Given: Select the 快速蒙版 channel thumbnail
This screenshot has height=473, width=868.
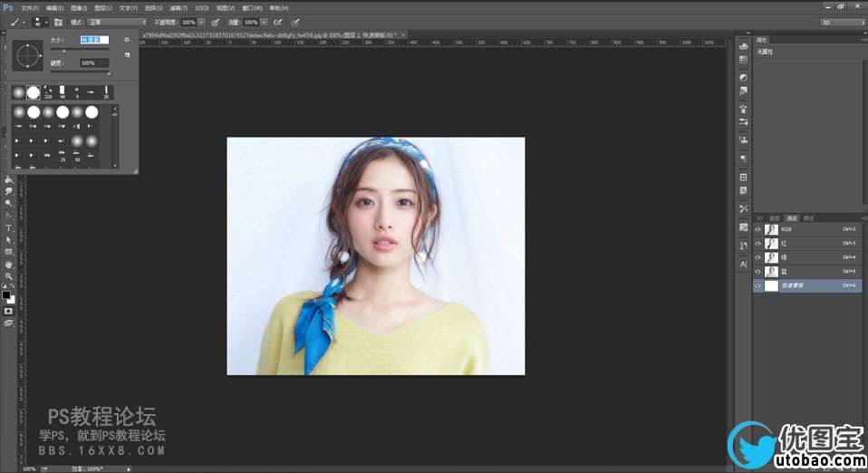Looking at the screenshot, I should (771, 285).
